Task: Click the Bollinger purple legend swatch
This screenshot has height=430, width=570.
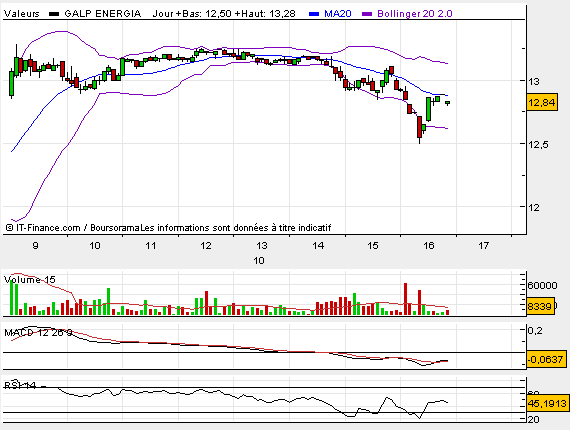Action: tap(367, 14)
